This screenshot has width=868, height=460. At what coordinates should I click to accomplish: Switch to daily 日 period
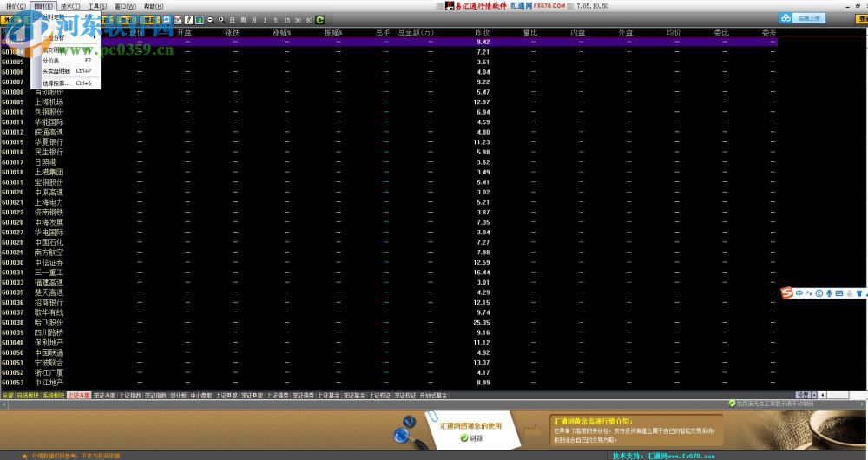click(x=233, y=20)
